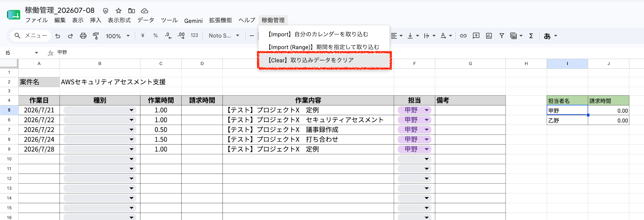Choose 【Clear】取り込みデータをクリア
This screenshot has height=220, width=644.
[324, 60]
